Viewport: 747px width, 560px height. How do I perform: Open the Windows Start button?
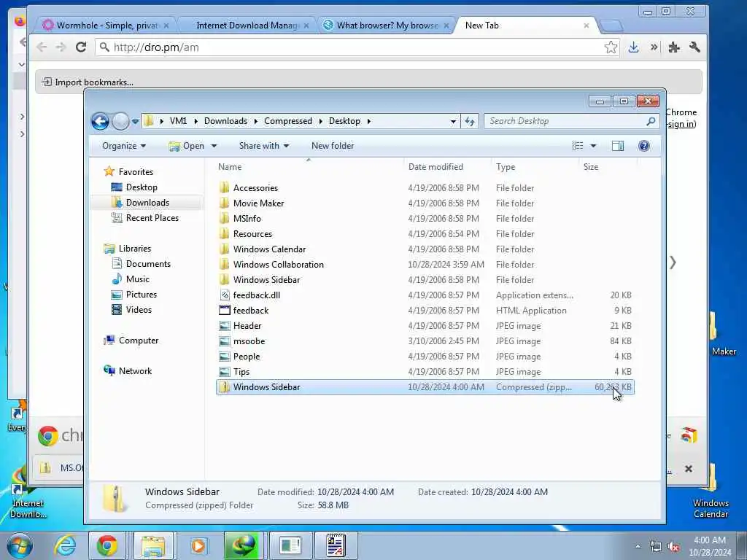pos(19,545)
